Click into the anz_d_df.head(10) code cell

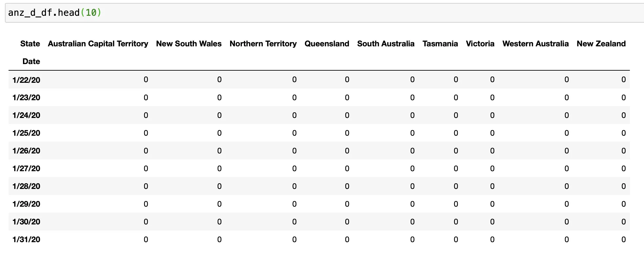tap(325, 13)
